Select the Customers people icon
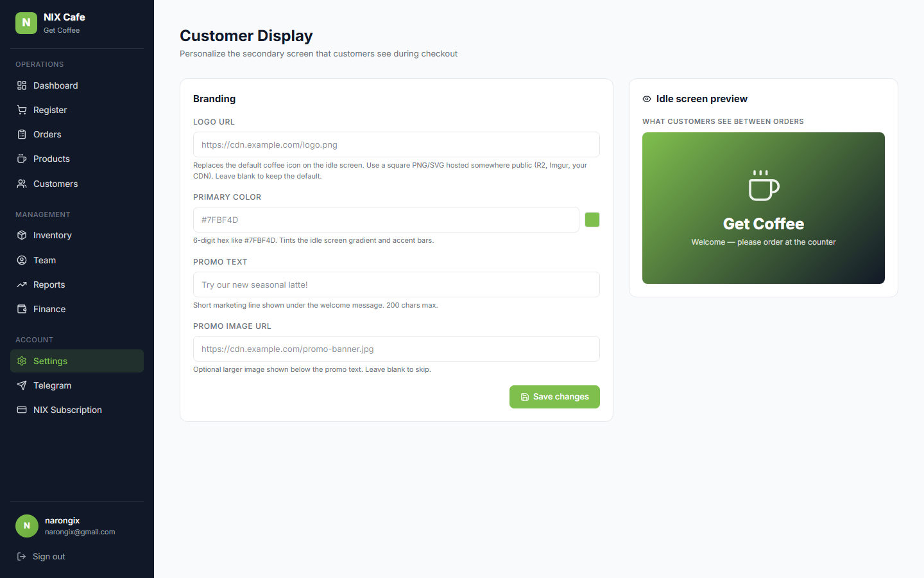The image size is (924, 578). [x=21, y=183]
